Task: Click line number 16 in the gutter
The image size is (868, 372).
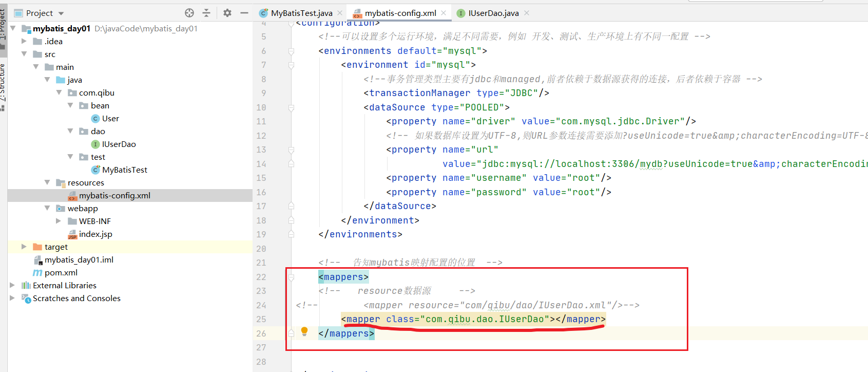Action: pos(261,192)
